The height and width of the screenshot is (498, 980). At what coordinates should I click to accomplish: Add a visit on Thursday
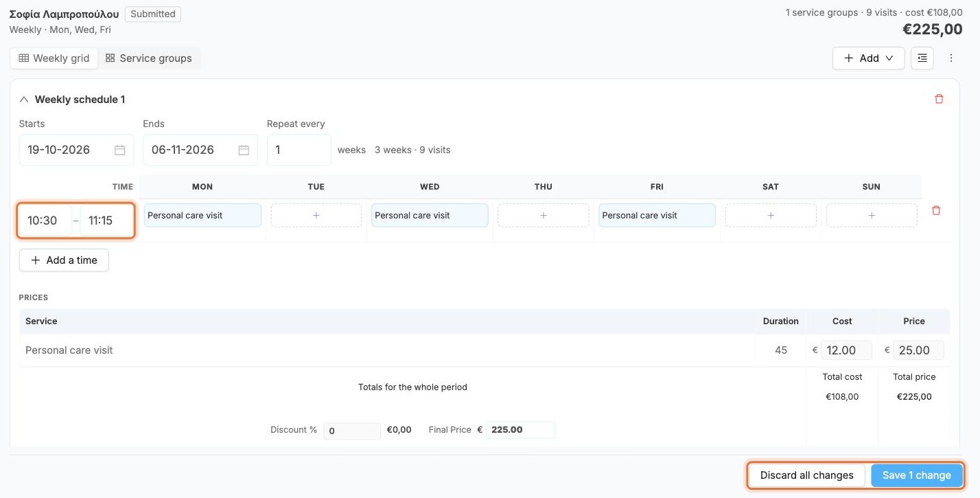(x=544, y=216)
